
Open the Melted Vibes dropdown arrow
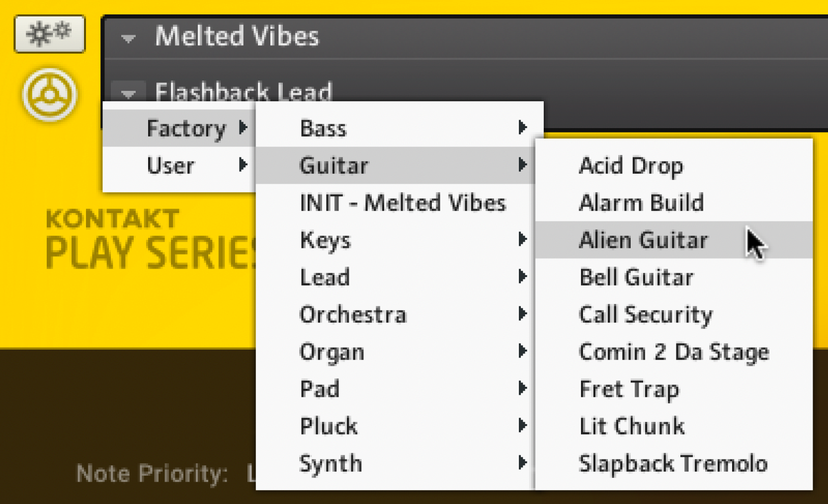(x=128, y=38)
